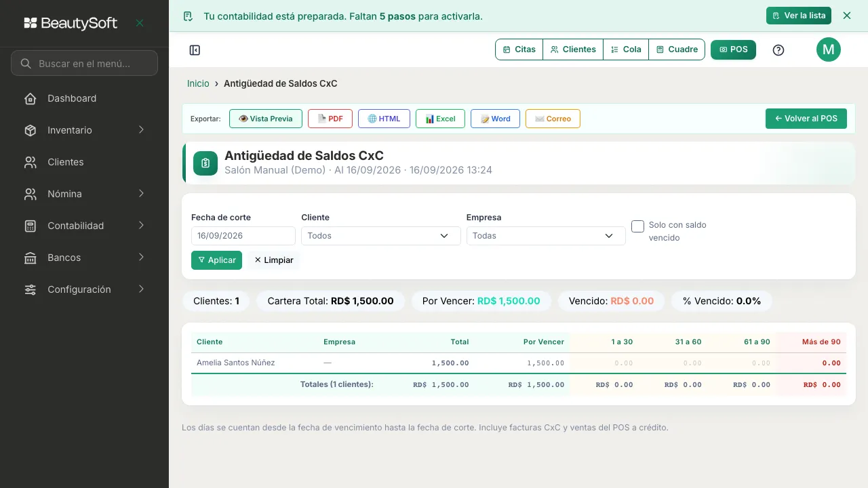Click the Contabilidad calculator icon

click(x=31, y=226)
